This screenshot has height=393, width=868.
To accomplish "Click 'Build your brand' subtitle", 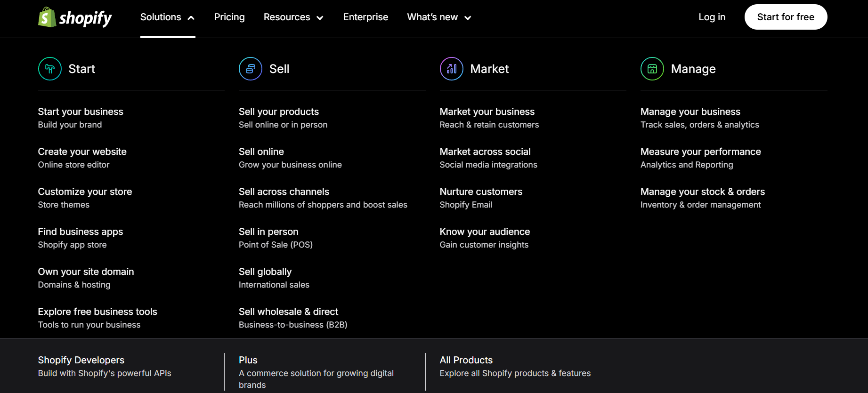I will point(70,125).
